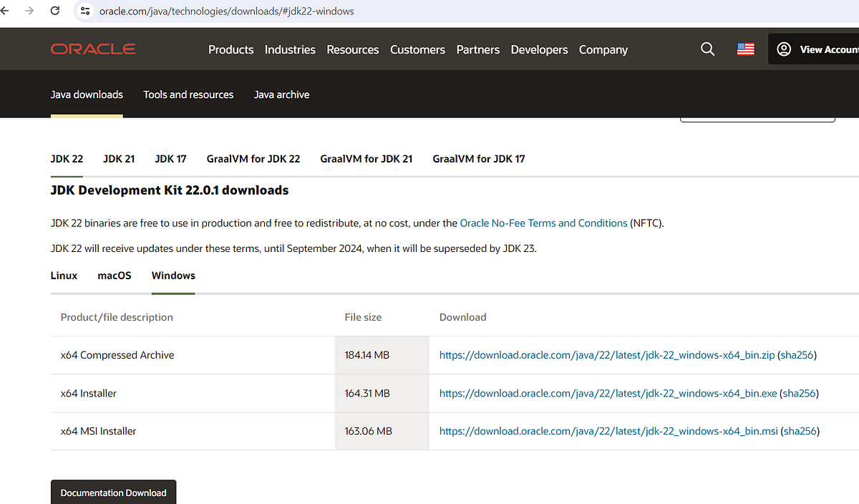Click the Oracle logo

coord(93,49)
